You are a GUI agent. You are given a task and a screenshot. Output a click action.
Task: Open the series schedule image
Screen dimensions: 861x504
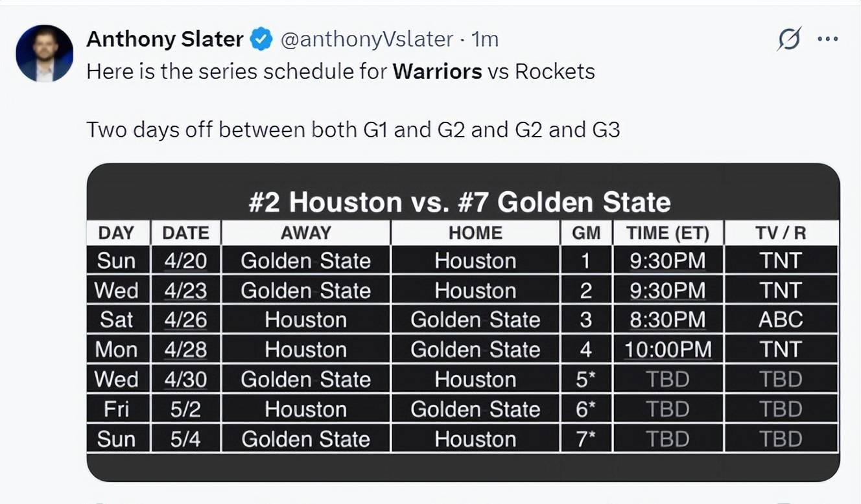(x=463, y=322)
